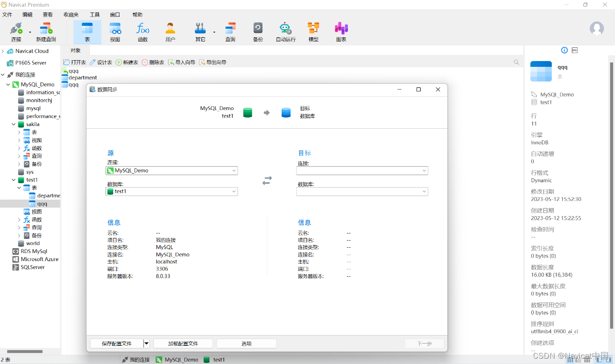Expand Navicat Cloud node
This screenshot has width=615, height=364.
point(3,51)
